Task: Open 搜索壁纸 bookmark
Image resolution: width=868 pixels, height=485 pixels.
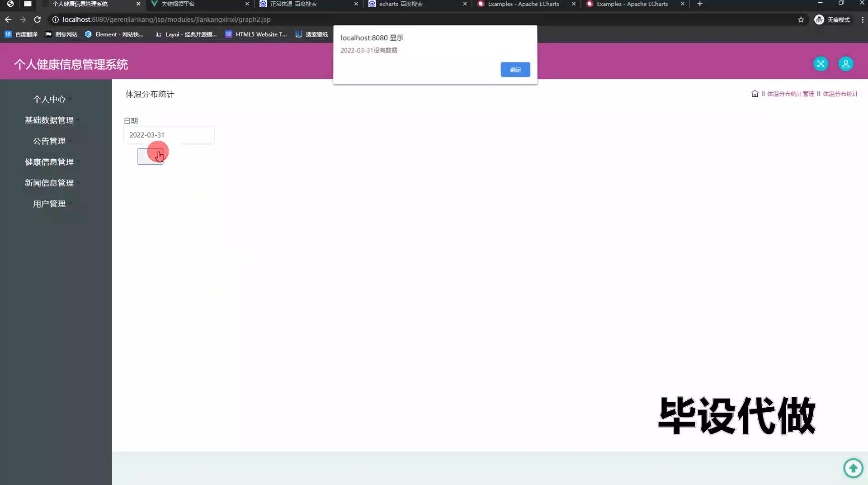Action: pyautogui.click(x=311, y=34)
